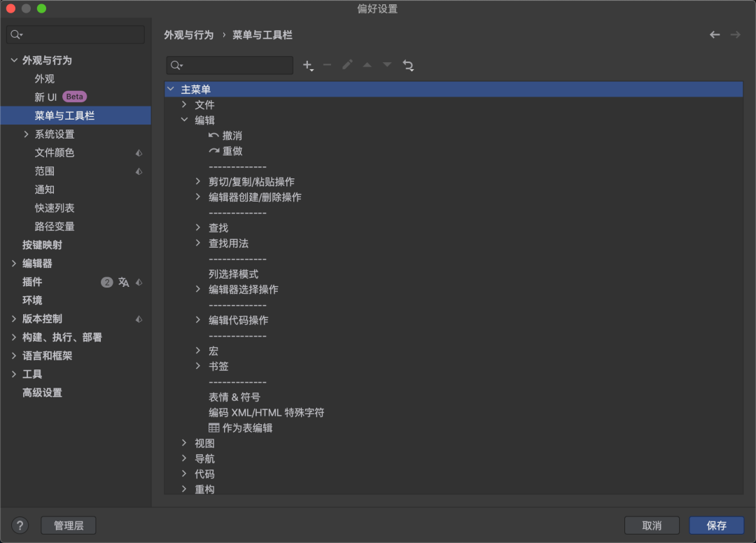Screen dimensions: 756x543
Task: Select the 编码 XML/HTML 特殊字符 row
Action: pyautogui.click(x=266, y=412)
